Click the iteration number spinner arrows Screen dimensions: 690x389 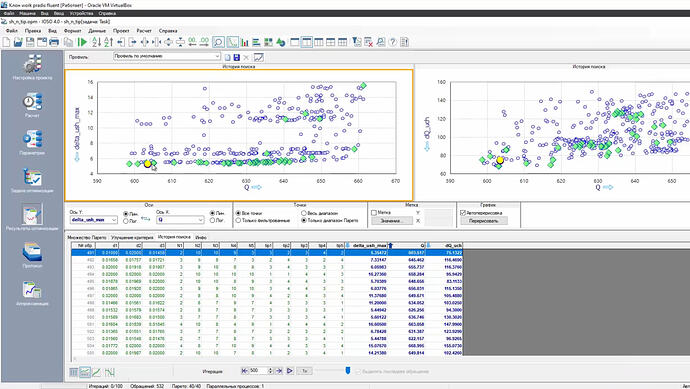(270, 371)
